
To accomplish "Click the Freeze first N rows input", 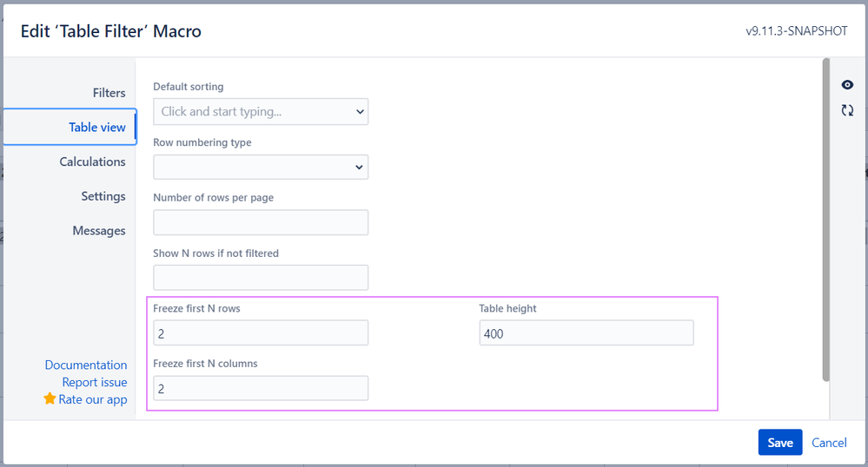I will [261, 333].
